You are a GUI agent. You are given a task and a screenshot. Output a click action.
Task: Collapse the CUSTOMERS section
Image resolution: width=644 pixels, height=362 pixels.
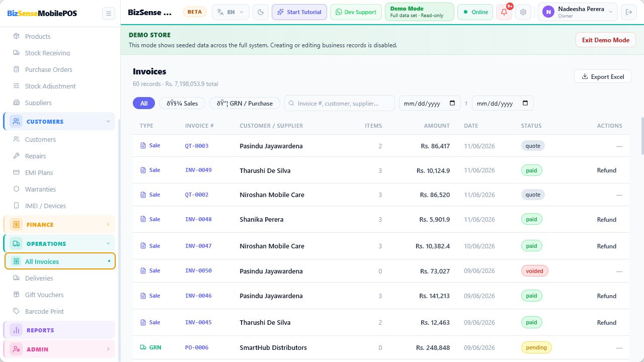59,121
